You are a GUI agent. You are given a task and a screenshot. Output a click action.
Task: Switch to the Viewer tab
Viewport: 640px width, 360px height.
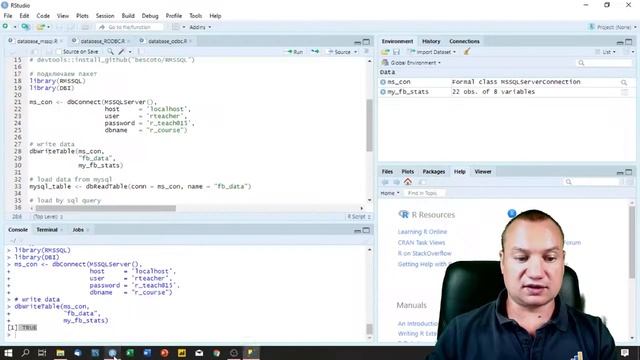point(483,172)
